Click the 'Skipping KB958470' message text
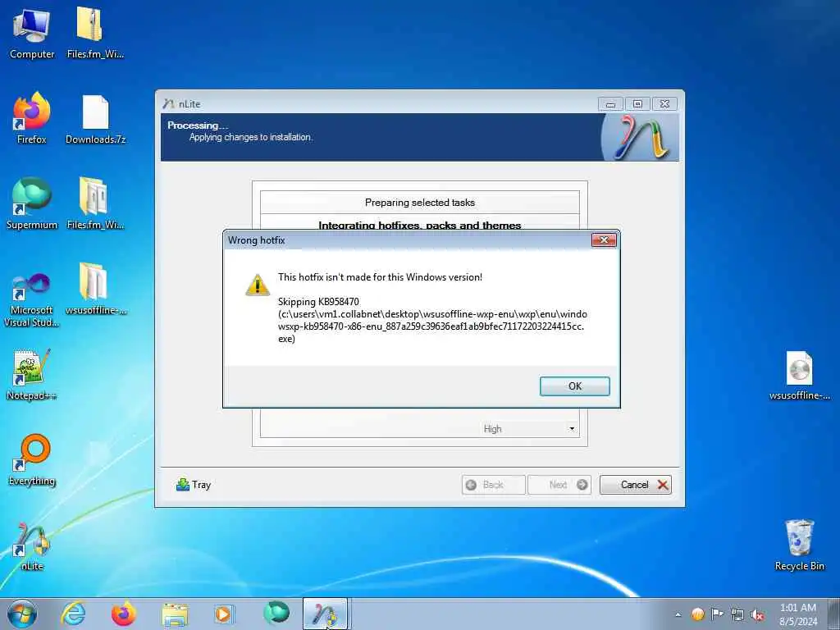840x630 pixels. (x=319, y=302)
